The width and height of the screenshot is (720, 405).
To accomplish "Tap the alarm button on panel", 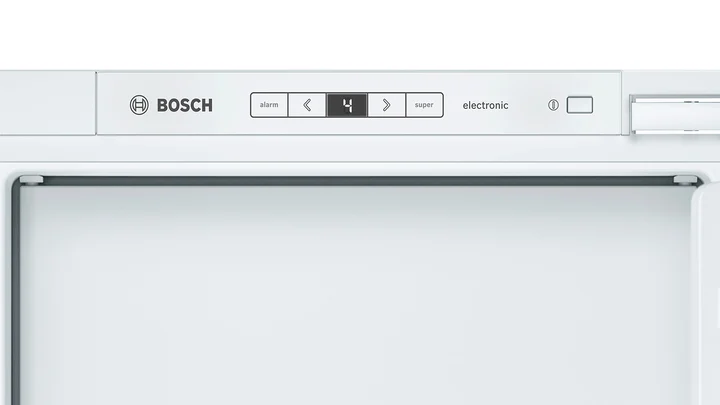I will [x=269, y=105].
